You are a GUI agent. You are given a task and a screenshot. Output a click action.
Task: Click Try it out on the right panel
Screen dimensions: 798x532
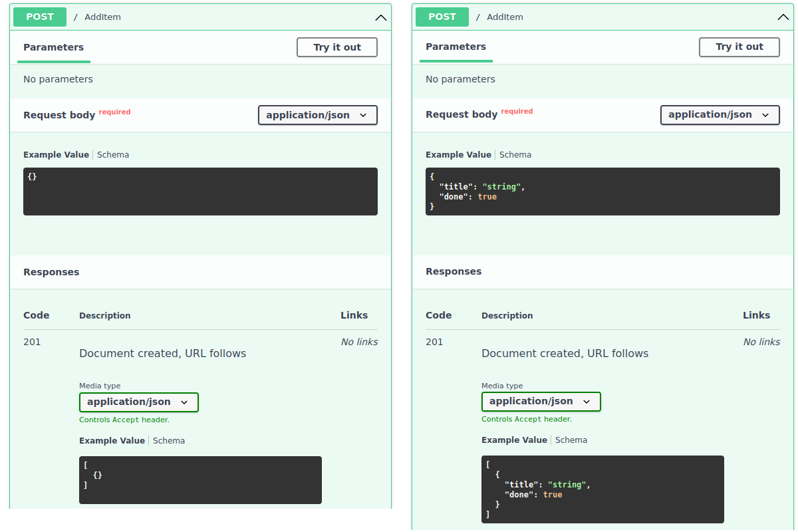739,47
